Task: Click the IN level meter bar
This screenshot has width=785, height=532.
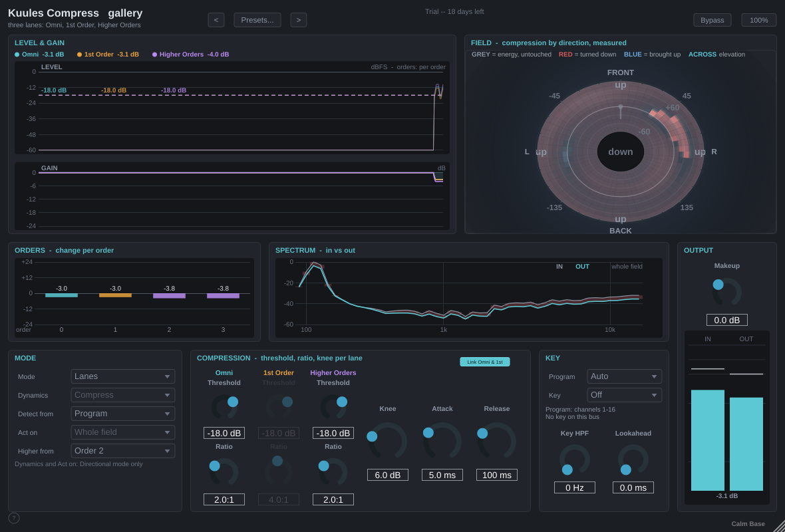Action: (x=707, y=440)
